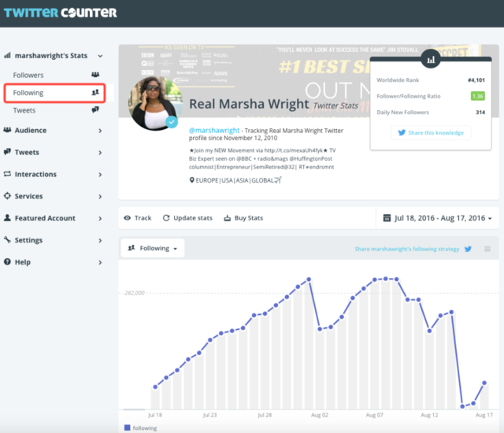Expand the Tweets section chevron
This screenshot has width=504, height=433.
click(x=100, y=153)
